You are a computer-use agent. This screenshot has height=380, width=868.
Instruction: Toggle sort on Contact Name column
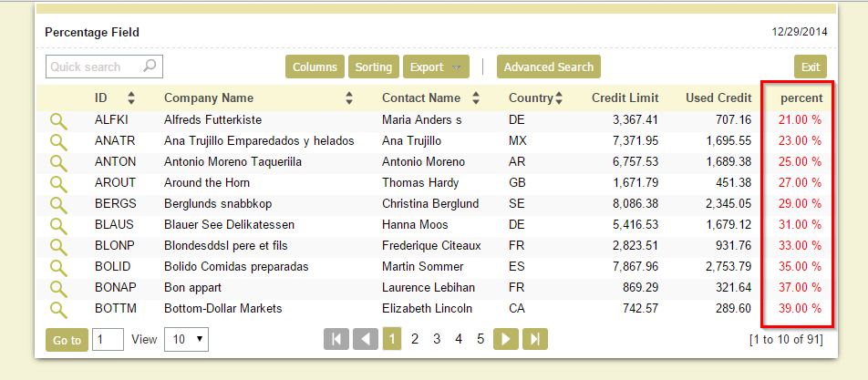coord(477,98)
